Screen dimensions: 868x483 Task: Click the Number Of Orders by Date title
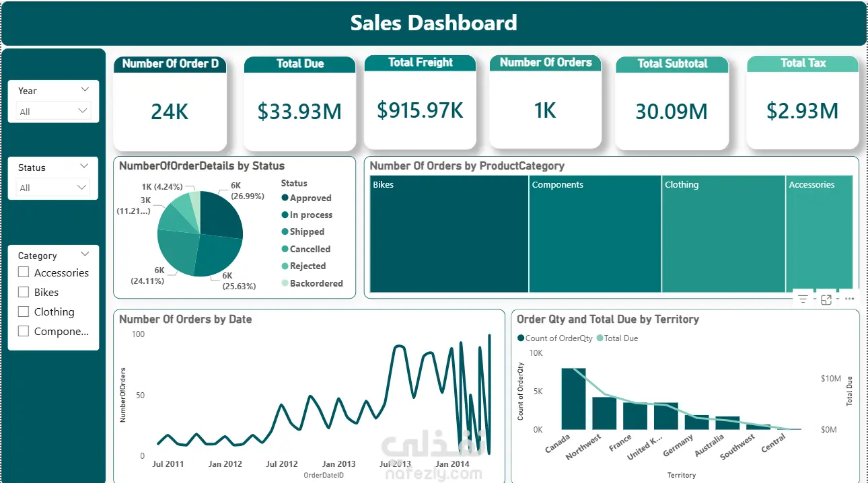(186, 320)
